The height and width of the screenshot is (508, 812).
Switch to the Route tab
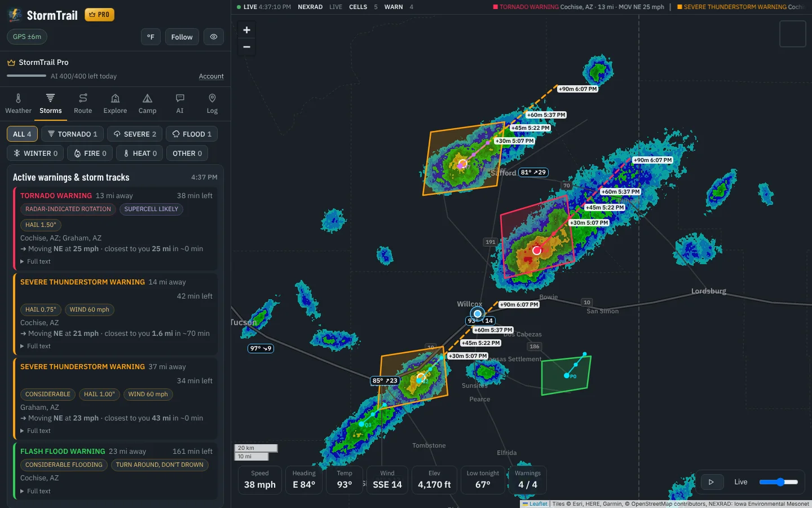[x=83, y=104]
